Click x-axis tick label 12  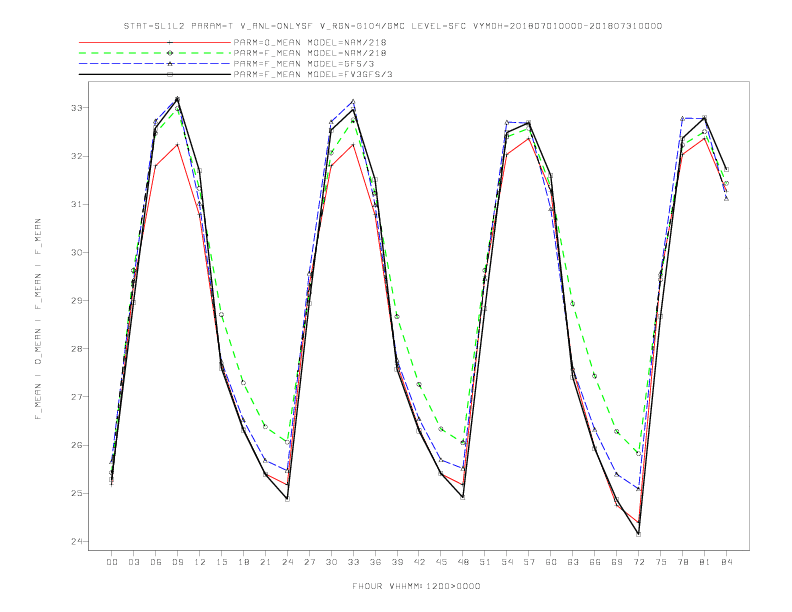tap(200, 562)
